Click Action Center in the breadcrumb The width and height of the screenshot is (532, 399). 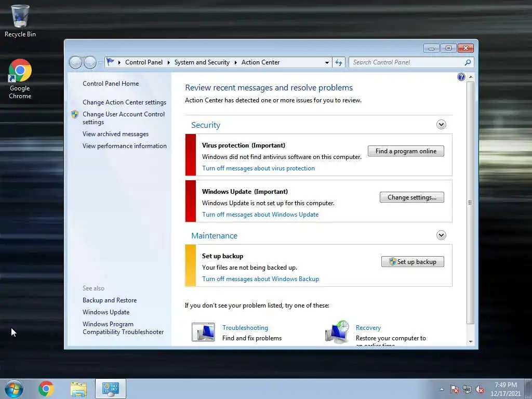coord(261,62)
